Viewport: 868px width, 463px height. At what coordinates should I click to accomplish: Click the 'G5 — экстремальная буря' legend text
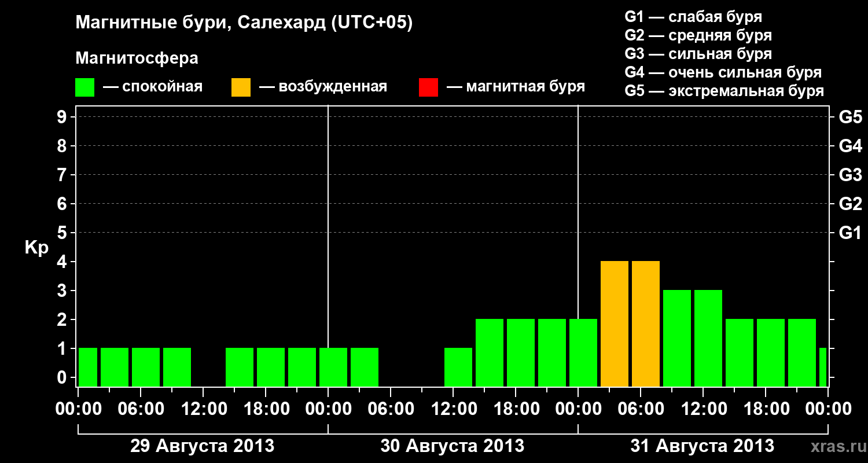click(x=724, y=91)
